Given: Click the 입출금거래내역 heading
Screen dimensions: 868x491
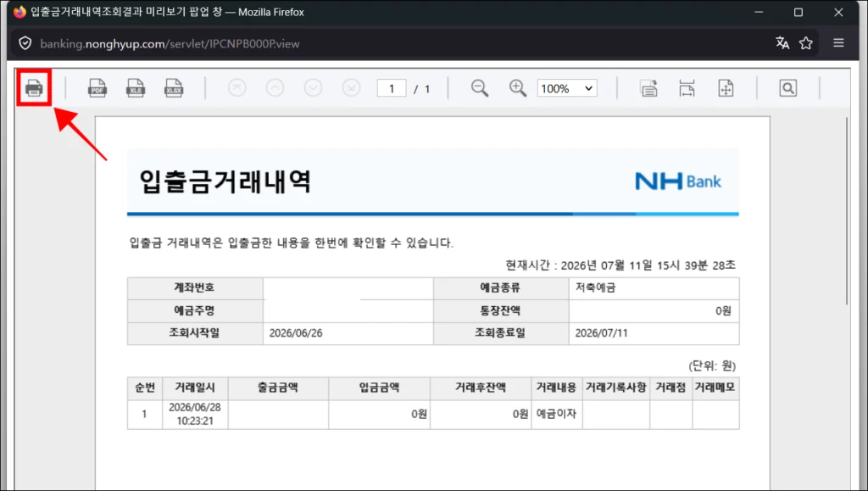Looking at the screenshot, I should tap(225, 181).
